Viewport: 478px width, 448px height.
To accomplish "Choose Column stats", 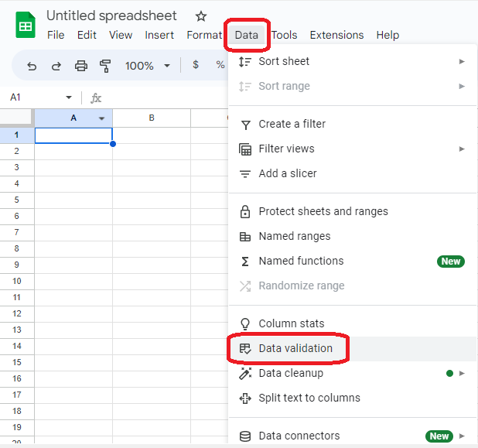I will pyautogui.click(x=353, y=323).
